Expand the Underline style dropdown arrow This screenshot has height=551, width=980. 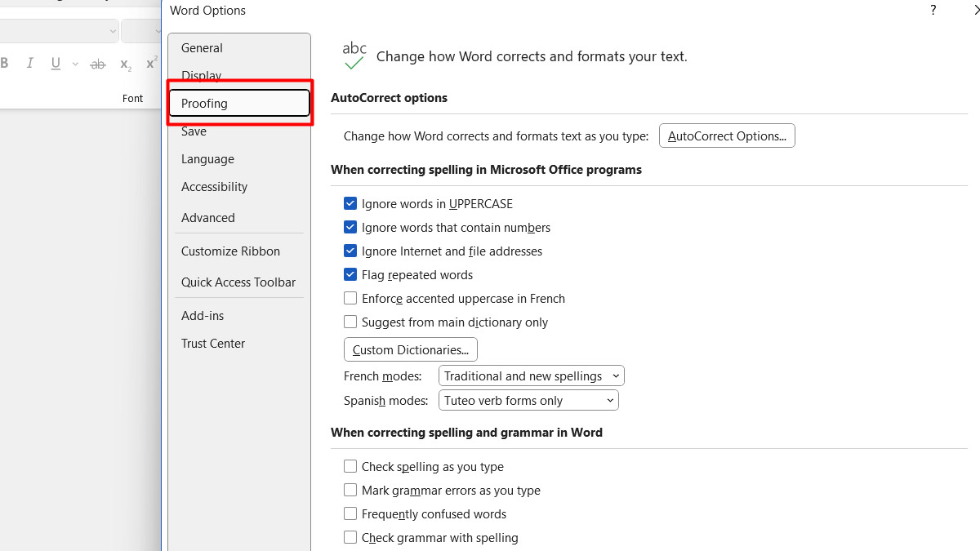[x=75, y=64]
